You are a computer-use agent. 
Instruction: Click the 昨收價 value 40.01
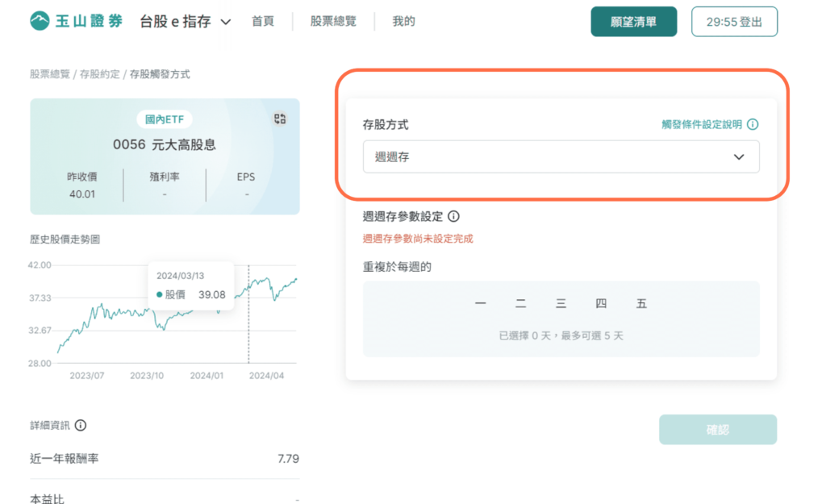(82, 194)
